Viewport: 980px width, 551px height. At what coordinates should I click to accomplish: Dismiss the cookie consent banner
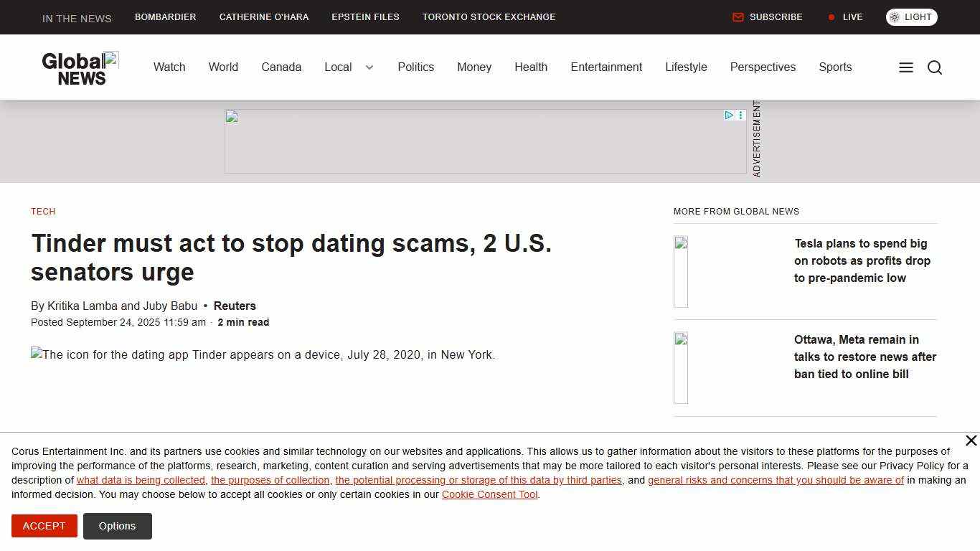point(971,441)
